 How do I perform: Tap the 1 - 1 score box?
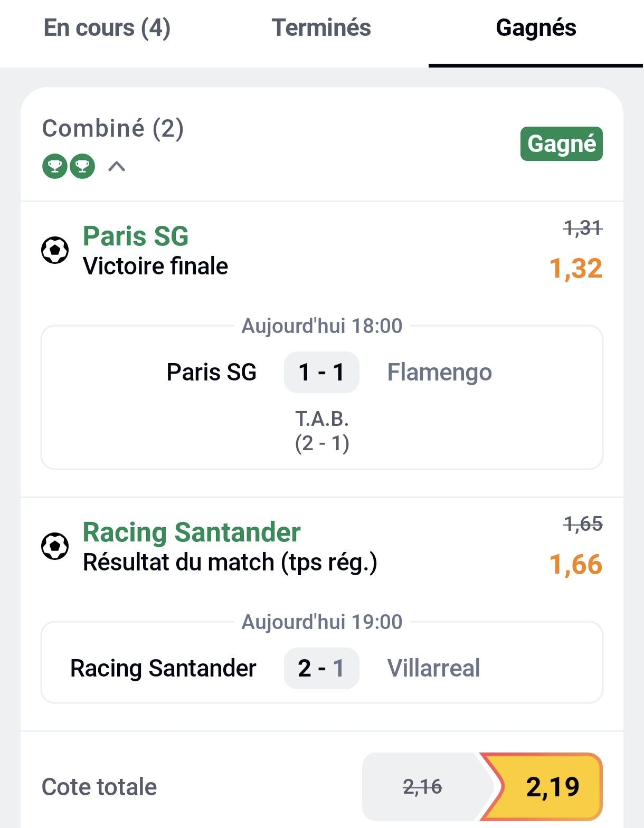321,372
